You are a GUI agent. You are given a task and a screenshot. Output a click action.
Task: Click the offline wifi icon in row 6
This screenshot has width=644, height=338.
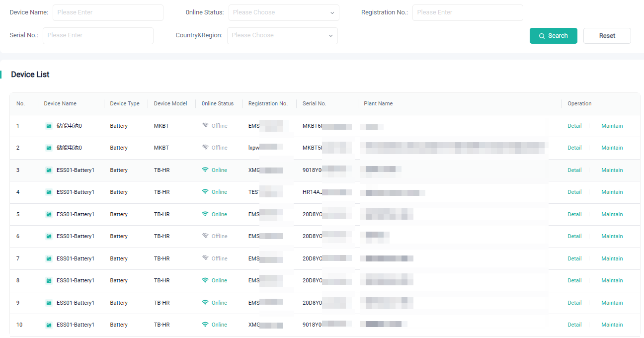coord(205,236)
